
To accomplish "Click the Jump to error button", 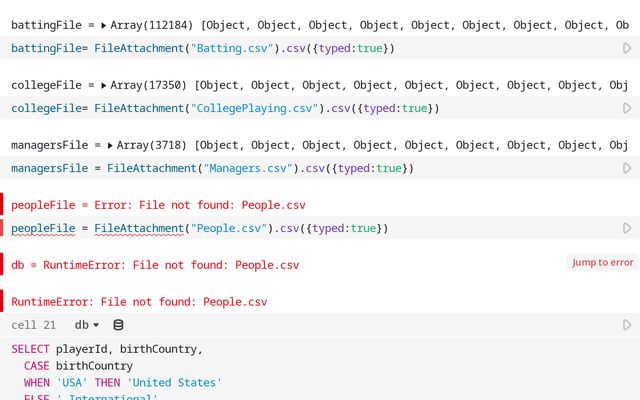I will coord(603,262).
